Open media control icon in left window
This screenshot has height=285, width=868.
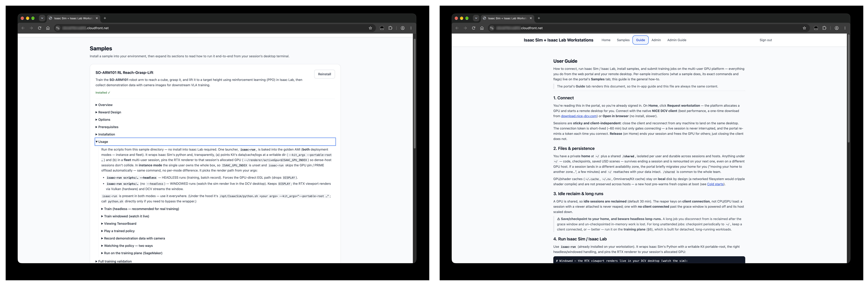382,28
